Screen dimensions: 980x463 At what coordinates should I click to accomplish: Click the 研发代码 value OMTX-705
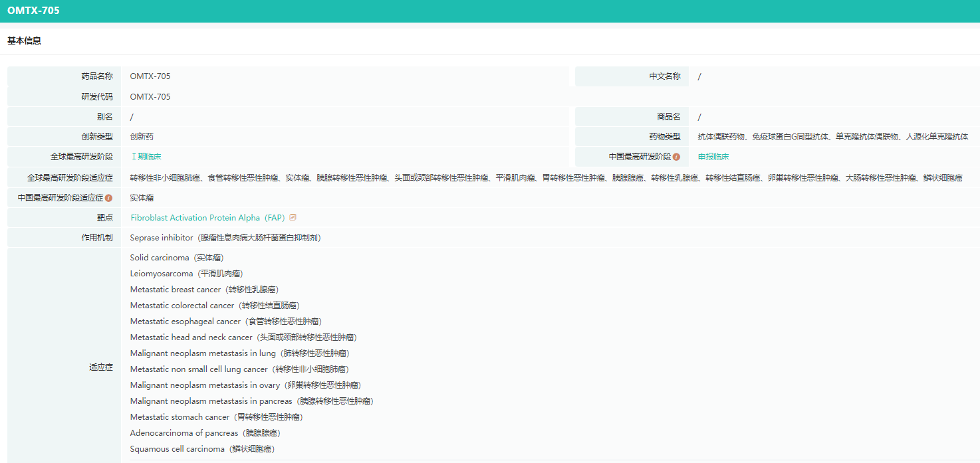click(150, 97)
